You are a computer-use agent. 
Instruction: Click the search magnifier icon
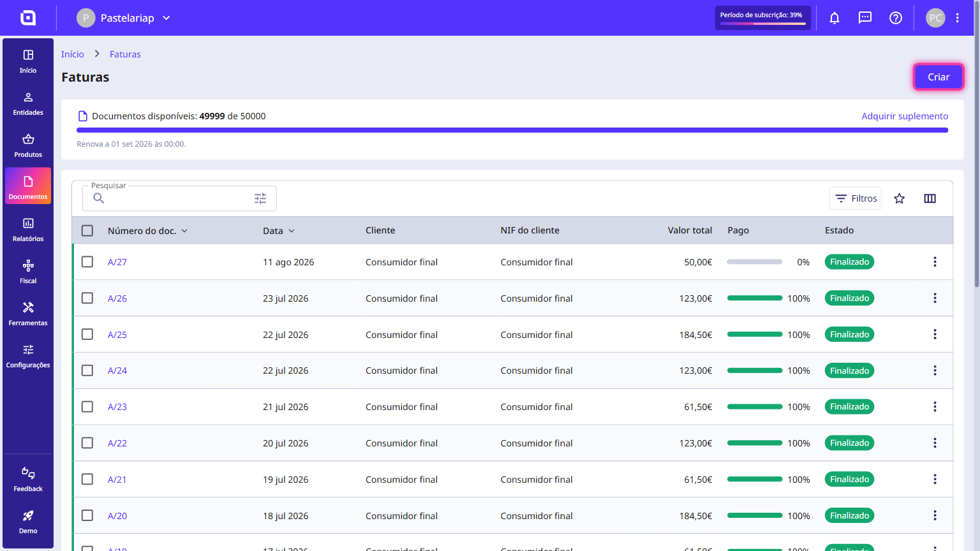point(99,198)
